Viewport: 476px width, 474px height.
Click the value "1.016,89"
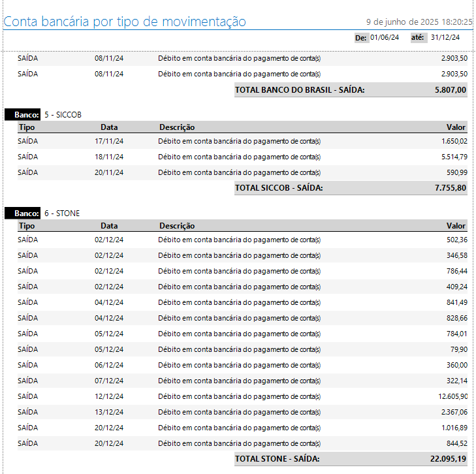454,428
